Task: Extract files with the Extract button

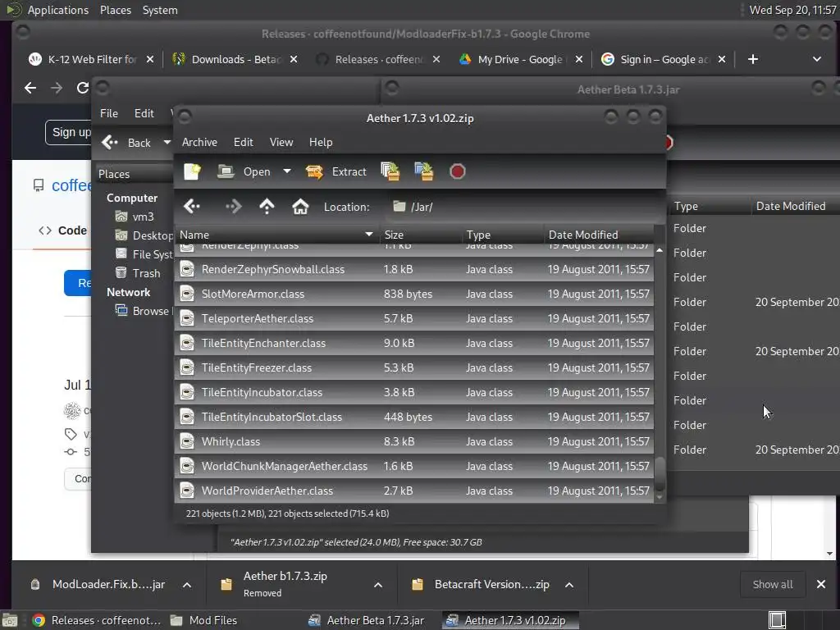Action: pyautogui.click(x=336, y=171)
